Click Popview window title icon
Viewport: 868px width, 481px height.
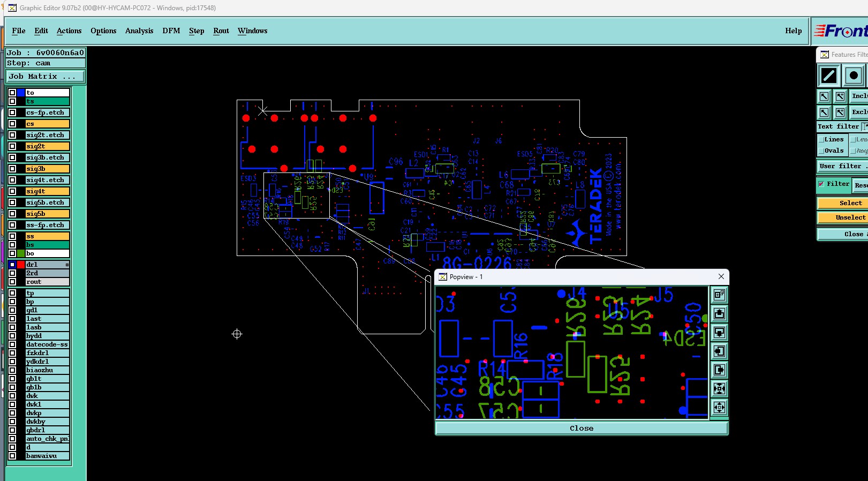coord(443,277)
